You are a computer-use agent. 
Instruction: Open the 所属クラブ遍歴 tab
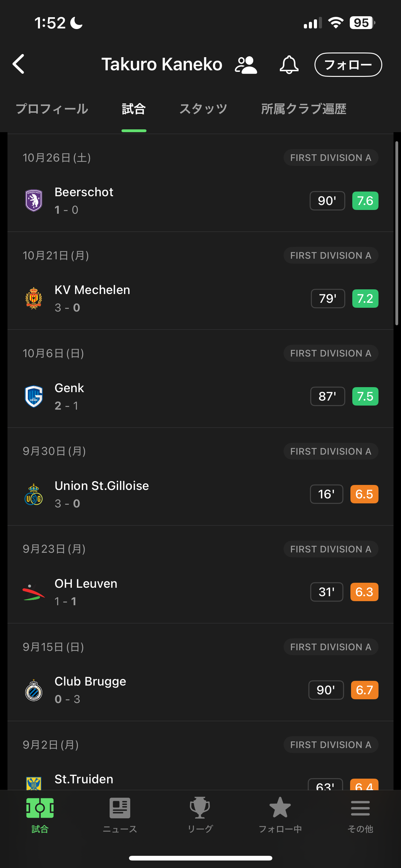(x=303, y=109)
